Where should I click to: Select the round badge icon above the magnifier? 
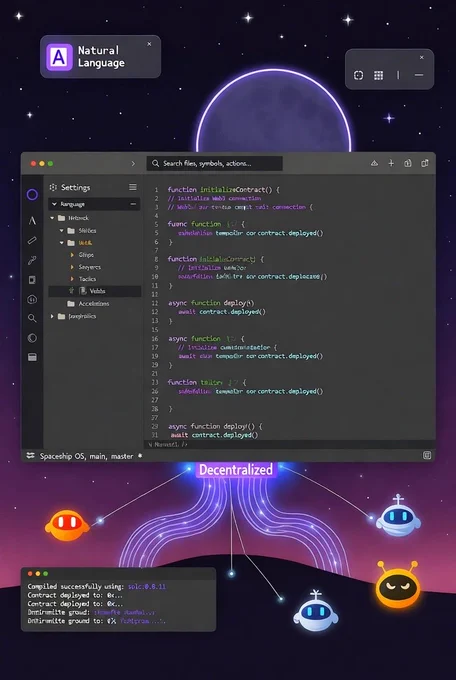[x=32, y=299]
